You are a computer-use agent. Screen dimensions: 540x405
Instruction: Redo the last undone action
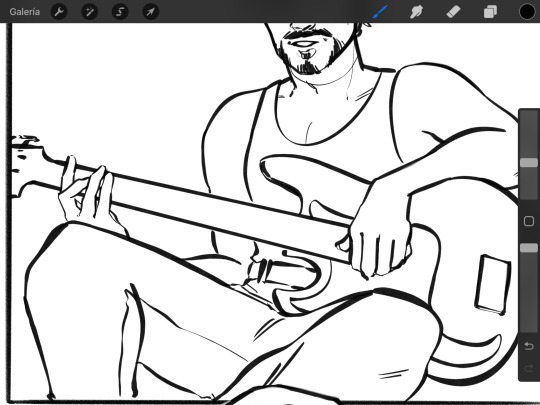[x=529, y=368]
